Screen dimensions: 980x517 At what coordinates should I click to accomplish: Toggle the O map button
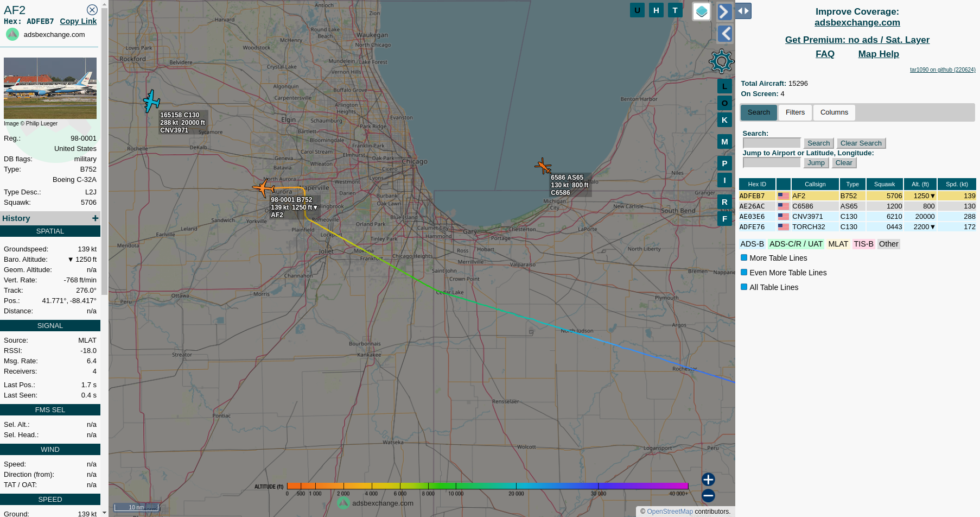724,103
